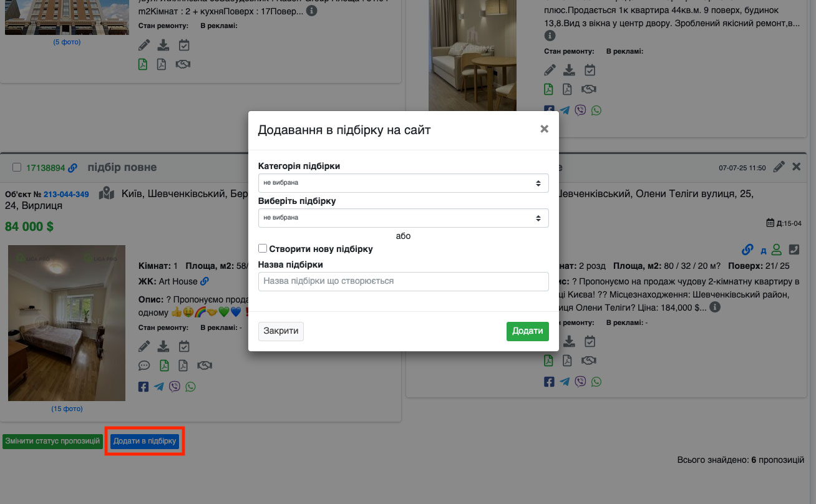Click the blue link icon in the Олени Теліги card
Viewport: 816px width, 504px height.
(x=747, y=250)
